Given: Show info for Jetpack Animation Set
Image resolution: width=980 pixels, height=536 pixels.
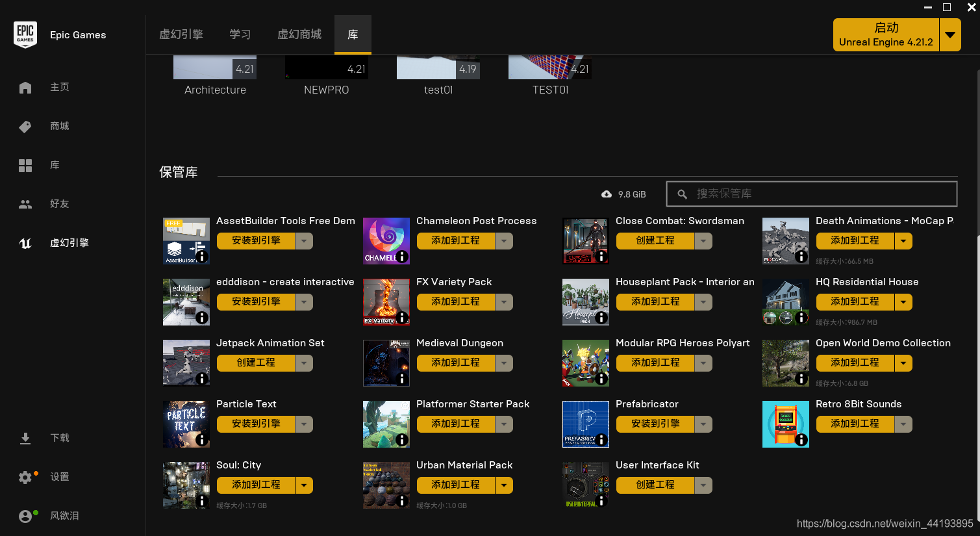Looking at the screenshot, I should (x=202, y=379).
